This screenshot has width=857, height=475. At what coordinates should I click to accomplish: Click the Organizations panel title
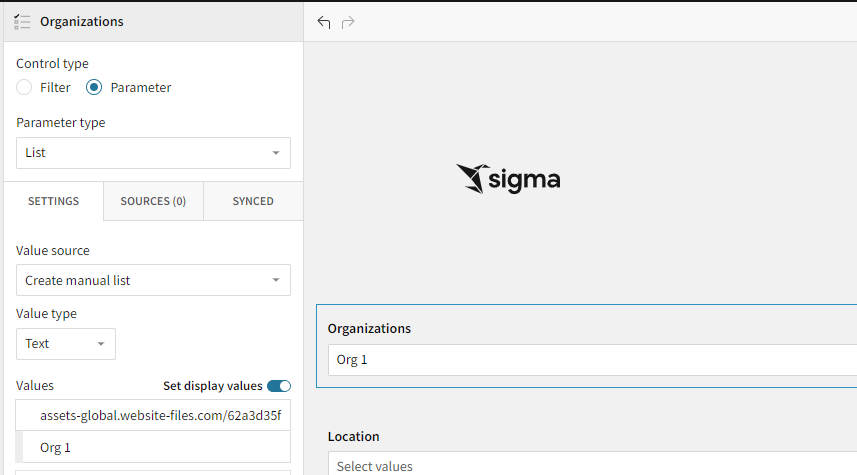[x=82, y=21]
